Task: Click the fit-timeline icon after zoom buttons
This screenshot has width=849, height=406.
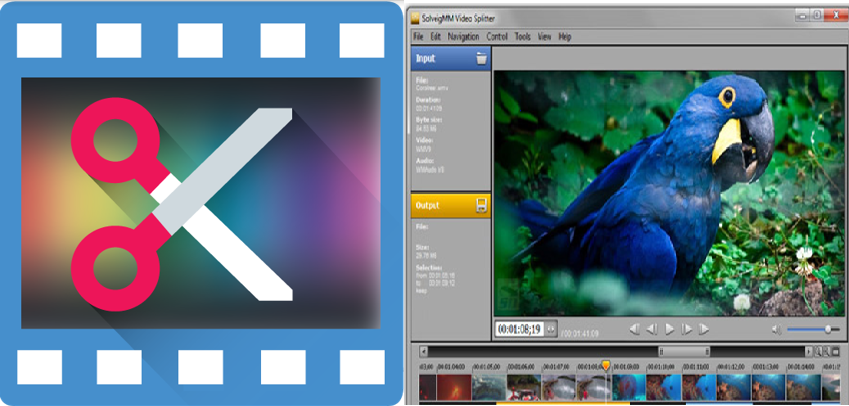Action: coord(835,351)
